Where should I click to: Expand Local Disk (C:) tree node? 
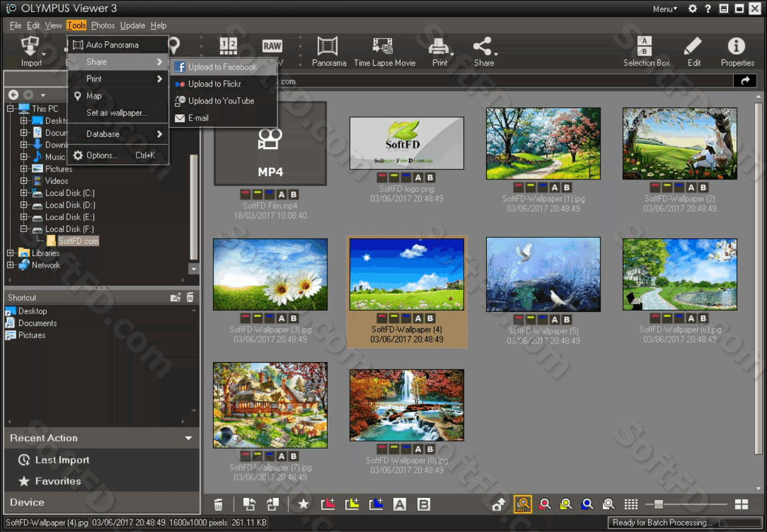coord(24,193)
